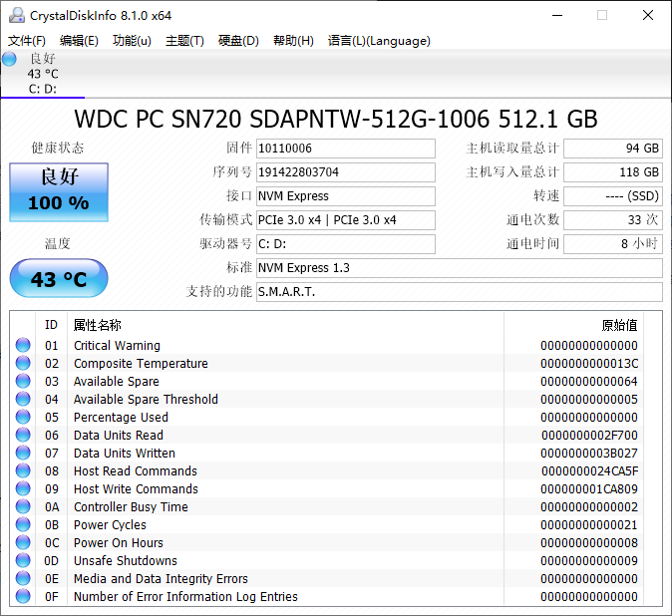
Task: Open the 功能(u) menu
Action: (132, 41)
